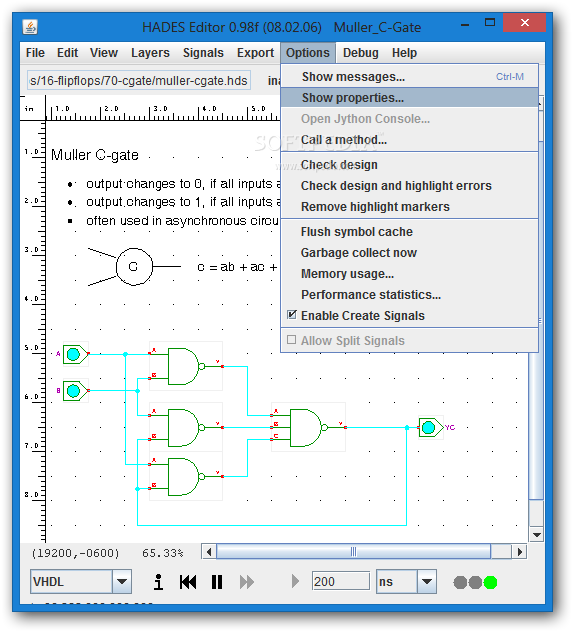This screenshot has width=573, height=632.
Task: Click the 'often used in asynchronous' text line
Action: tap(182, 221)
